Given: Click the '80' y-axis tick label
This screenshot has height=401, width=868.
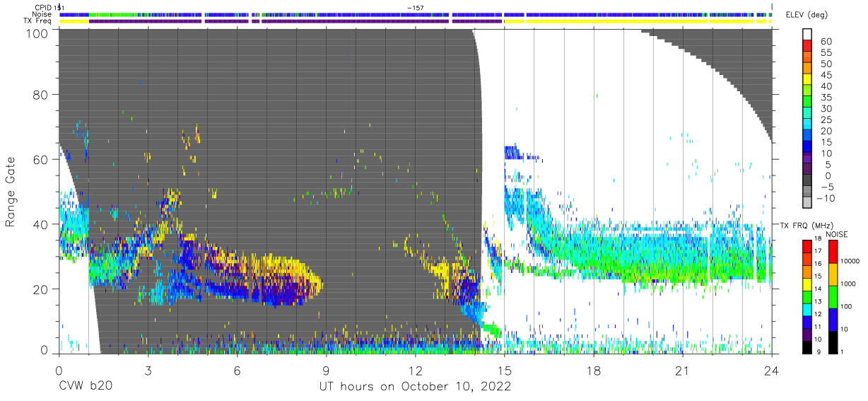Looking at the screenshot, I should 42,95.
